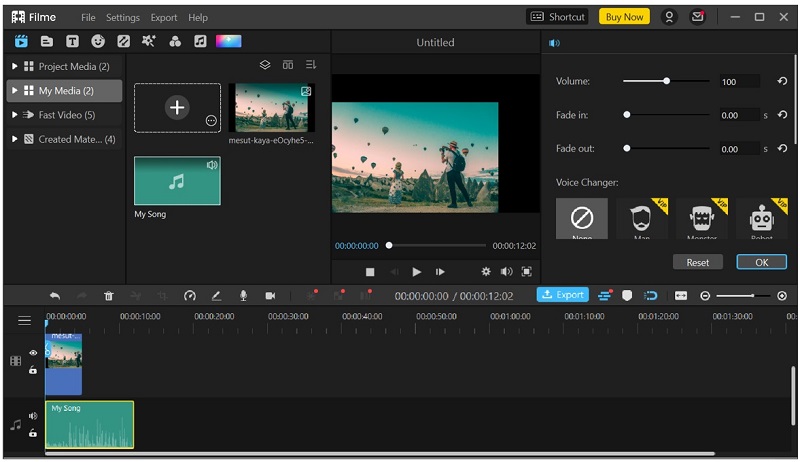Open the Export menu
The height and width of the screenshot is (462, 800).
(164, 17)
